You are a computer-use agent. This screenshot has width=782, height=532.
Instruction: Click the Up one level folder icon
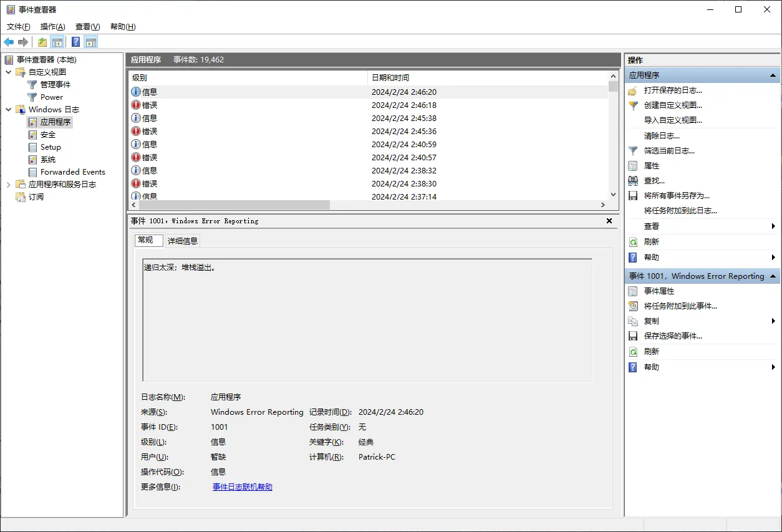pos(42,42)
